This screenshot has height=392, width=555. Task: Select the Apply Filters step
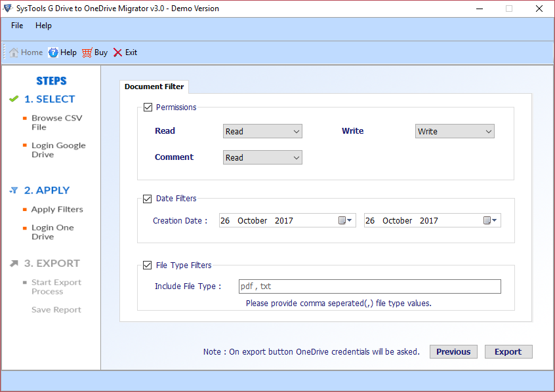click(57, 210)
